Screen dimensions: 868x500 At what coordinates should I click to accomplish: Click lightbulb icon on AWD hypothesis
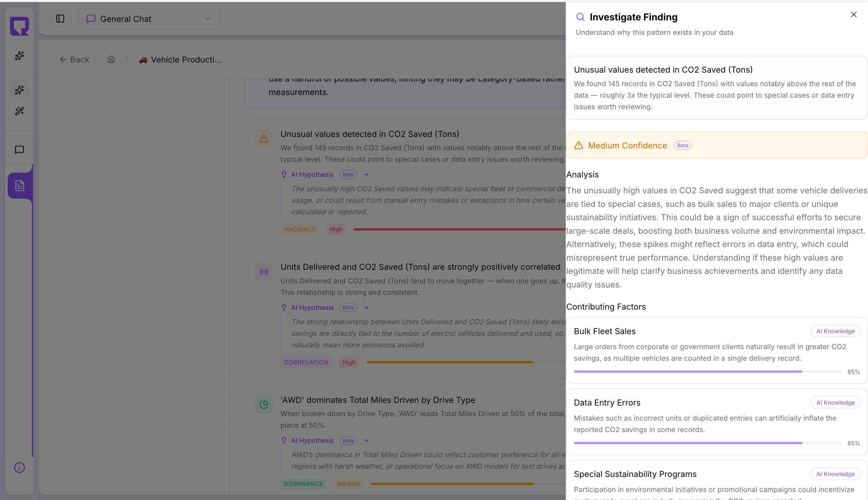pyautogui.click(x=284, y=440)
